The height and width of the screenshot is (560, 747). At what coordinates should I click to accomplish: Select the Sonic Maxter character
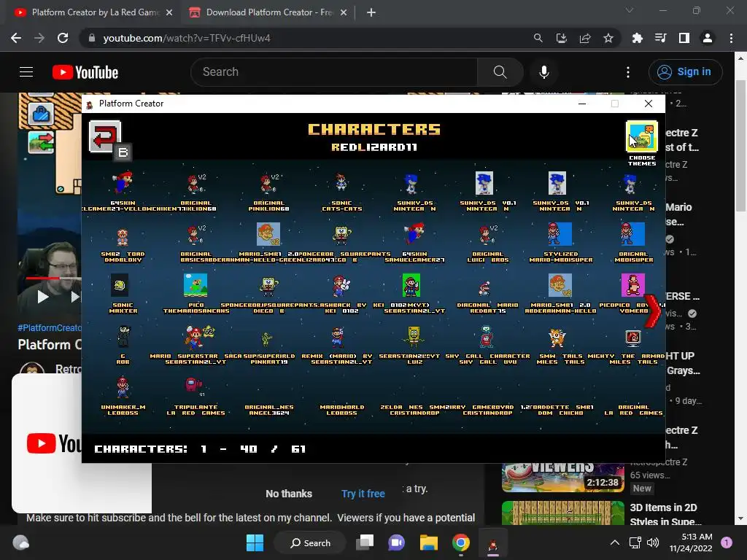coord(120,285)
